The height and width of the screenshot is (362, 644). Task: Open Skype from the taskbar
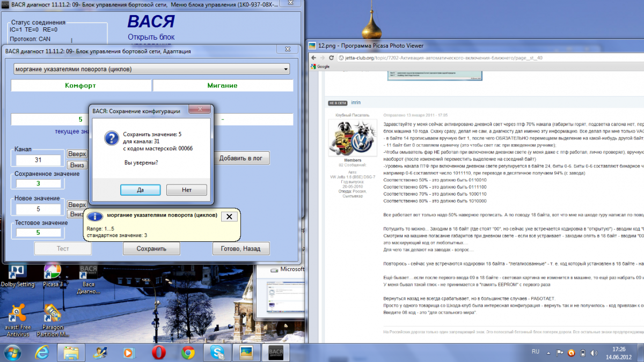click(x=217, y=352)
